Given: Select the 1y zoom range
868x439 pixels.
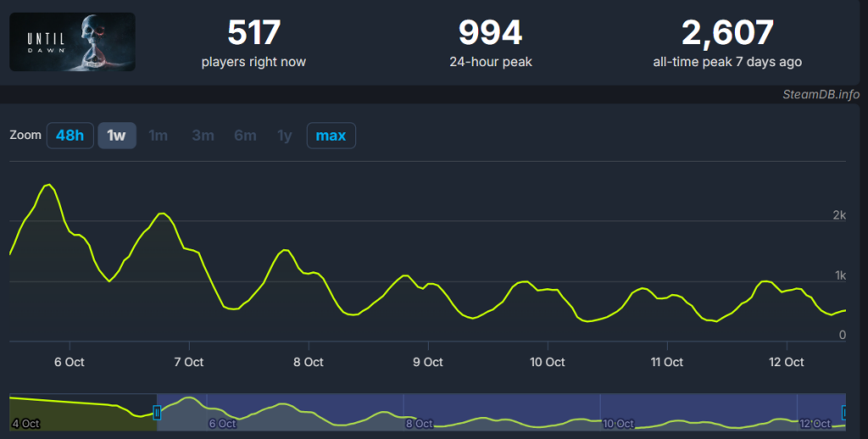Looking at the screenshot, I should (x=285, y=136).
